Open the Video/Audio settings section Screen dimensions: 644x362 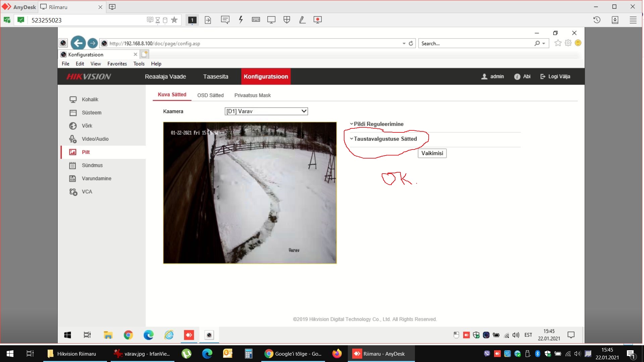[x=95, y=139]
